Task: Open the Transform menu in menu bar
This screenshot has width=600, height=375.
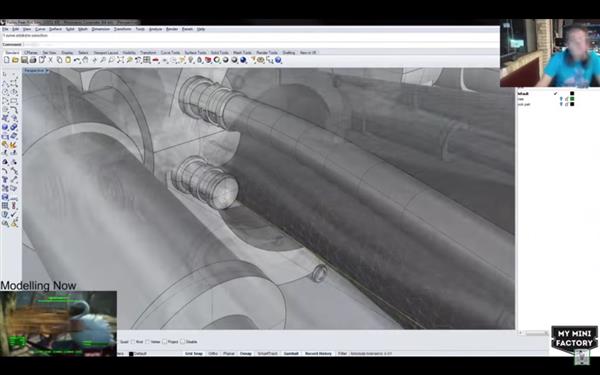Action: (x=122, y=29)
